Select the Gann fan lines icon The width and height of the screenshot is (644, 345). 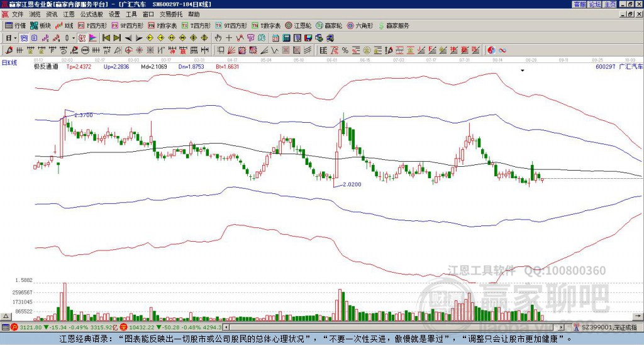231,50
